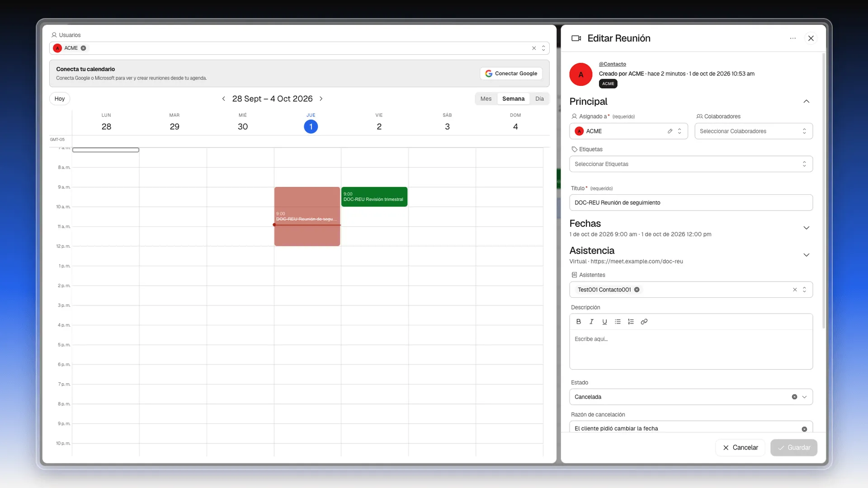Open the Estado dropdown chevron
The width and height of the screenshot is (868, 488).
point(804,397)
